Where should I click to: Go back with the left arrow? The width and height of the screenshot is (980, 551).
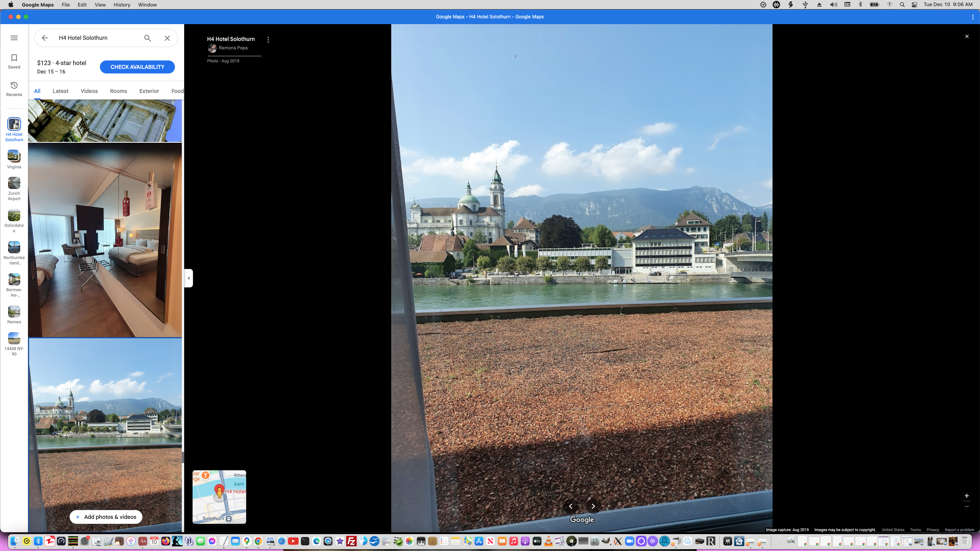45,38
